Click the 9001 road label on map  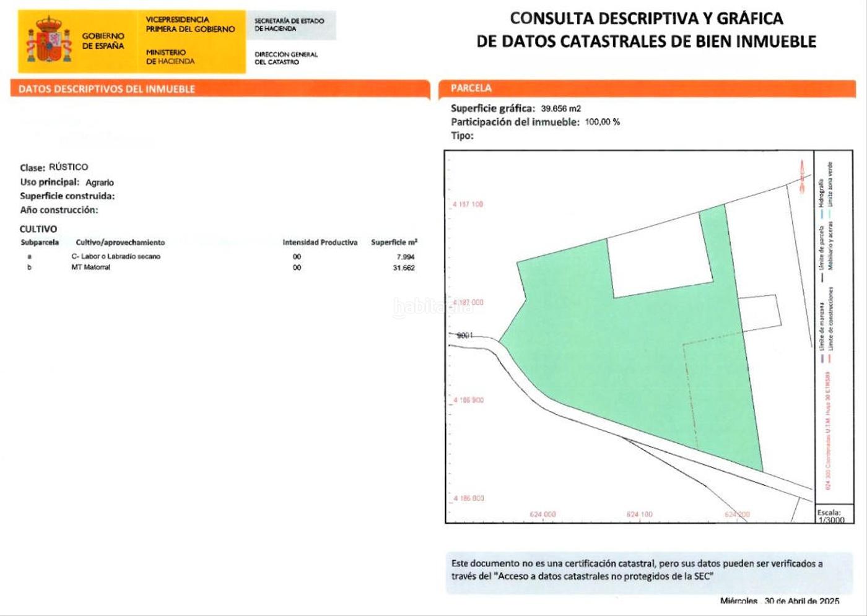click(464, 335)
